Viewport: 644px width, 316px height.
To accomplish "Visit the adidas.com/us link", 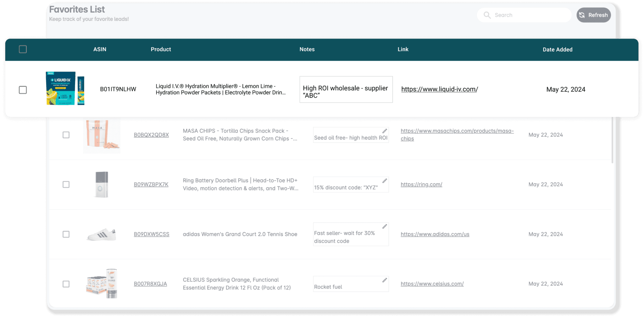I will pyautogui.click(x=435, y=234).
